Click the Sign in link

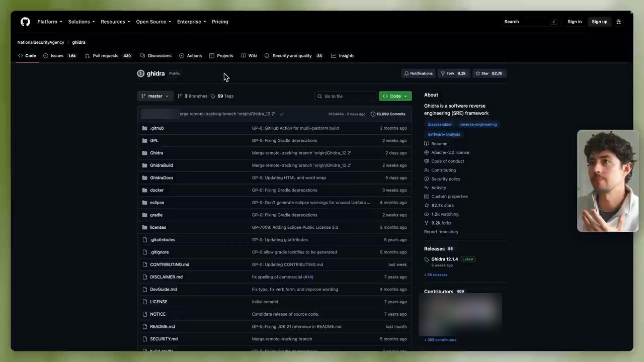[x=575, y=22]
